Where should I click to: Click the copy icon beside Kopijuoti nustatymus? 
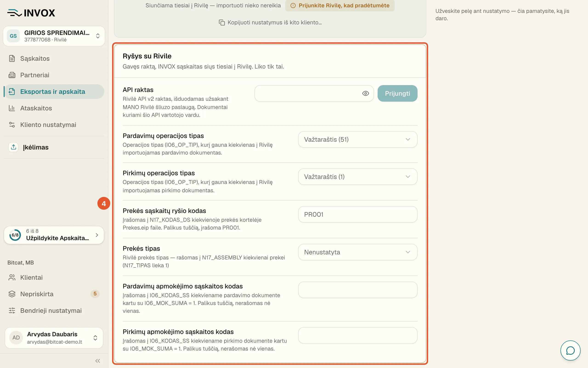click(x=222, y=22)
